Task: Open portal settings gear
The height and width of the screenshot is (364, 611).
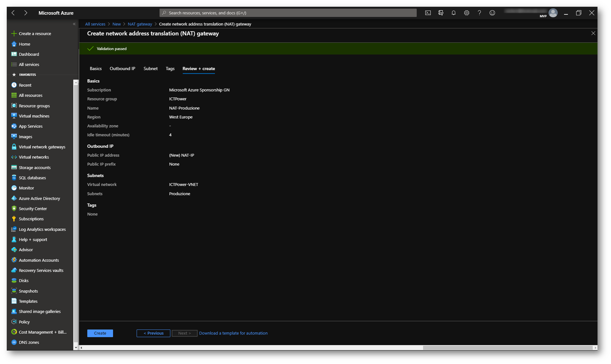Action: (x=466, y=13)
